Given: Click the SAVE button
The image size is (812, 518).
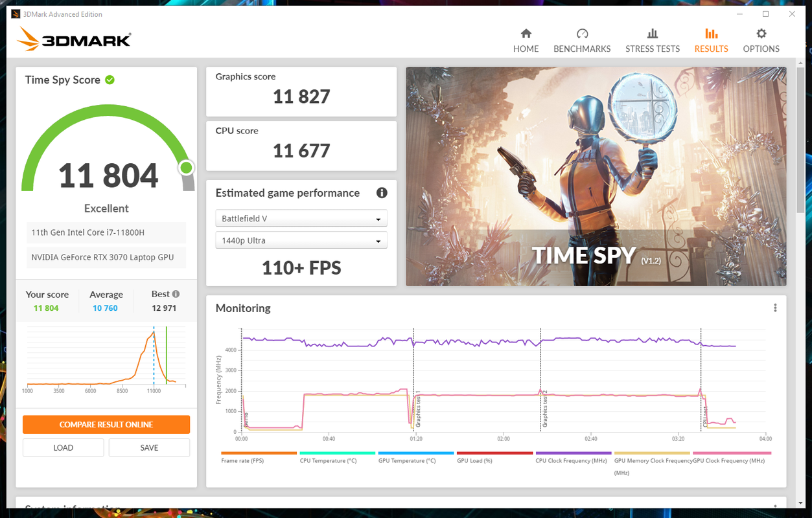Looking at the screenshot, I should point(149,447).
